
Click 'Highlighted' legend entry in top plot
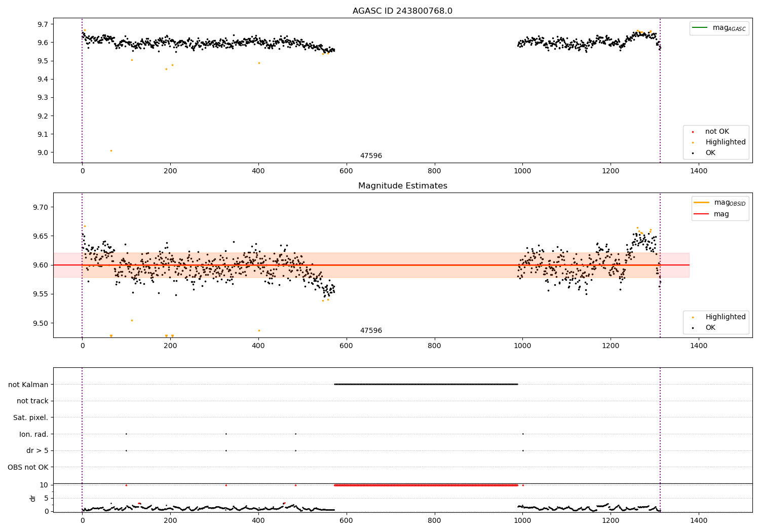726,142
